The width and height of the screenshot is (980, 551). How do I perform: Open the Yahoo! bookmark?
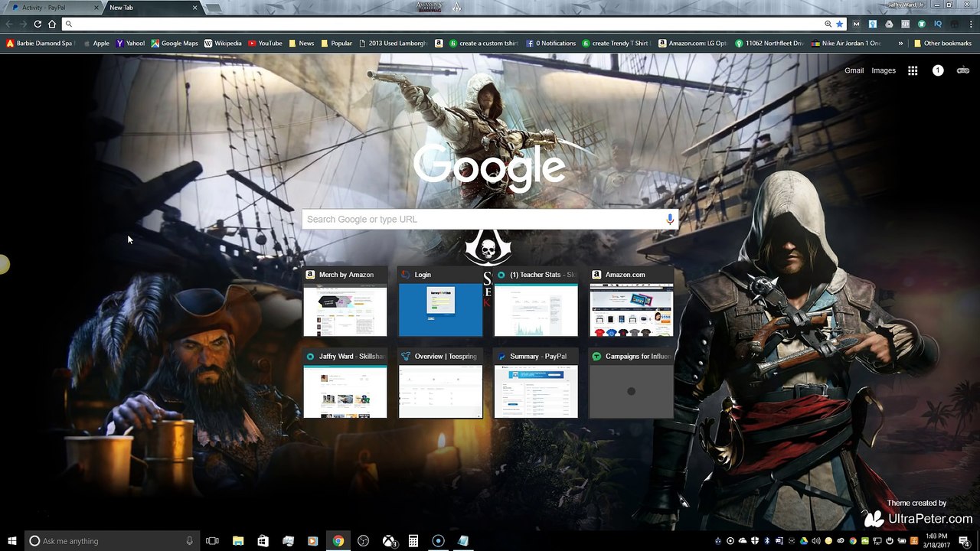click(x=130, y=43)
